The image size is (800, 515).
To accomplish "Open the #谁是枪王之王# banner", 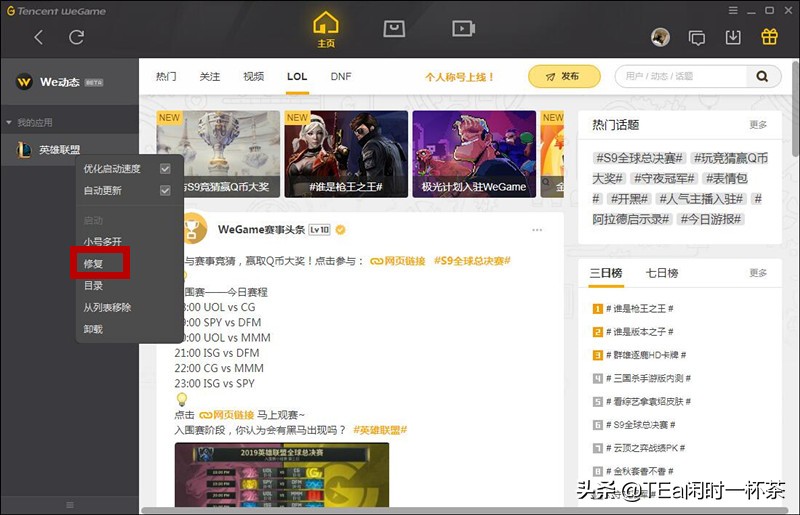I will [x=346, y=154].
